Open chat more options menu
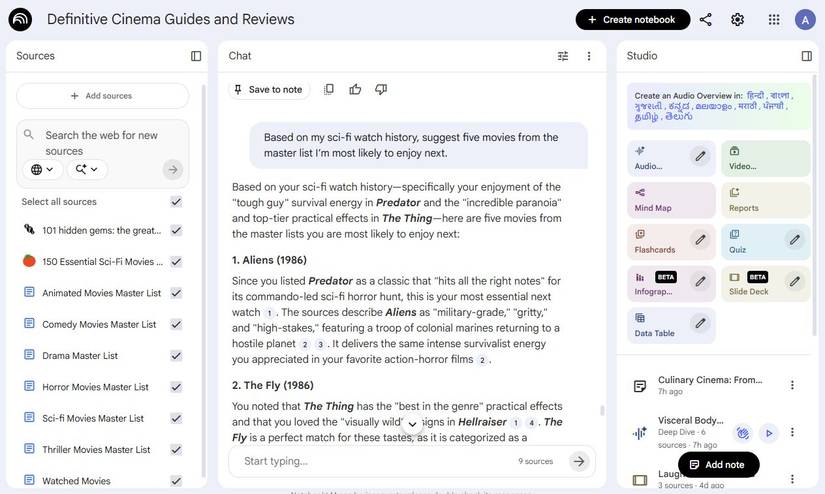Screen dimensions: 825x494 [x=589, y=56]
